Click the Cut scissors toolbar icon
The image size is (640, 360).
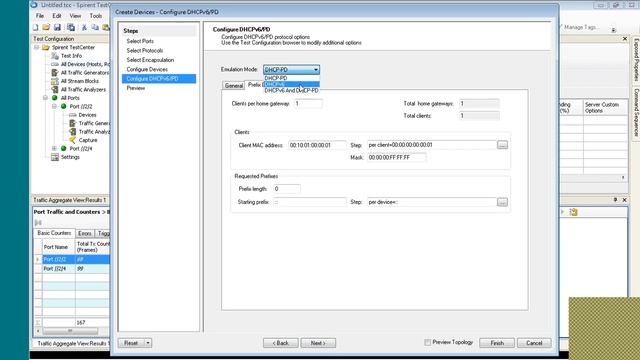(x=84, y=27)
